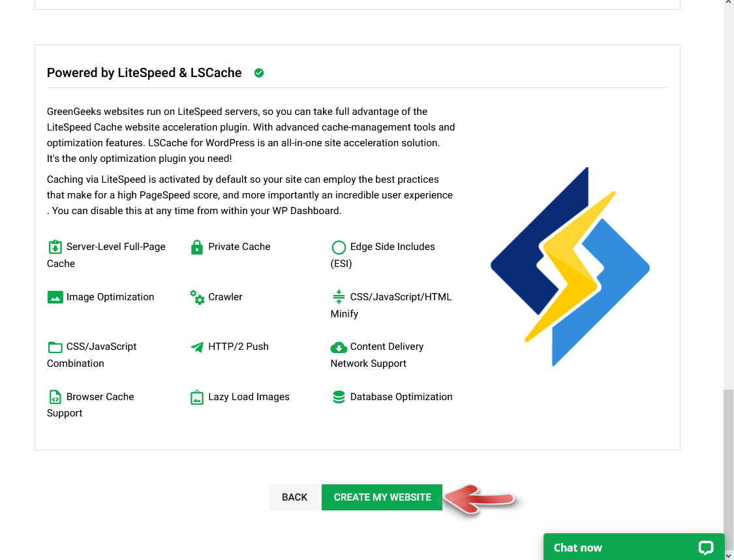Click the paragraph starting 'Caching via LiteSpeed'
Screen dimensions: 734x560
click(x=250, y=195)
